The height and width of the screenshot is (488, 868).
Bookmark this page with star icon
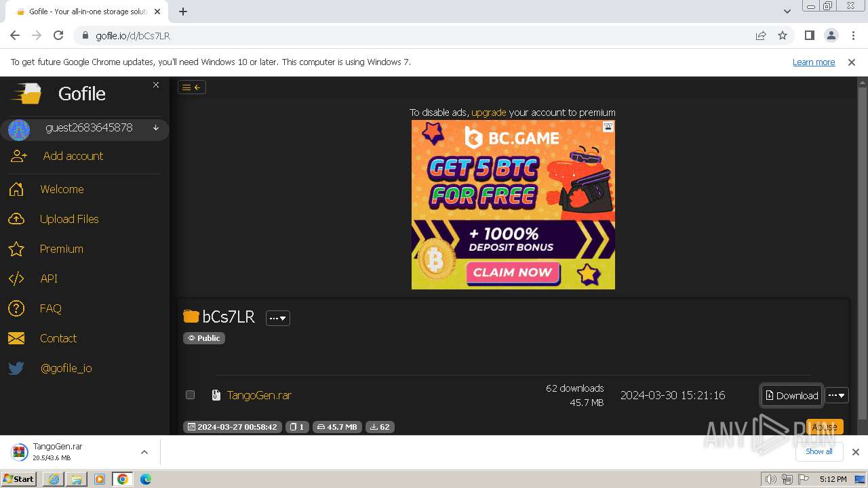[x=783, y=35]
